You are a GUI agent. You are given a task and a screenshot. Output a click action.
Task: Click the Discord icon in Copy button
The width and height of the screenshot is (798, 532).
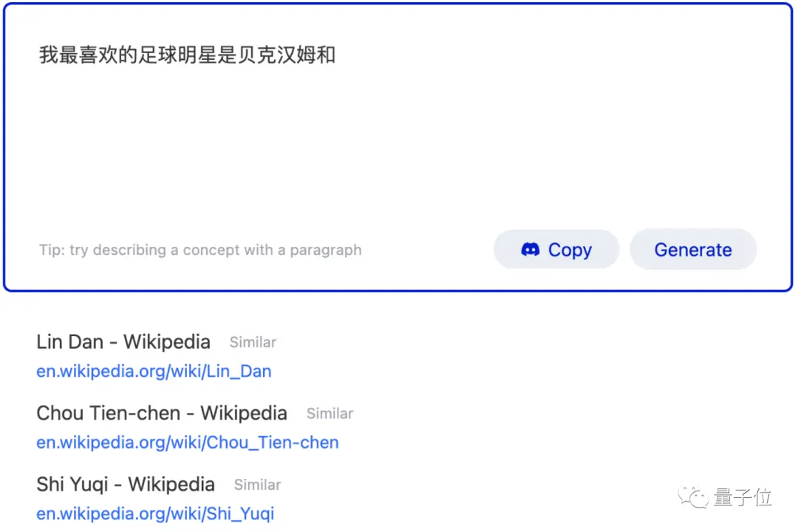(530, 250)
